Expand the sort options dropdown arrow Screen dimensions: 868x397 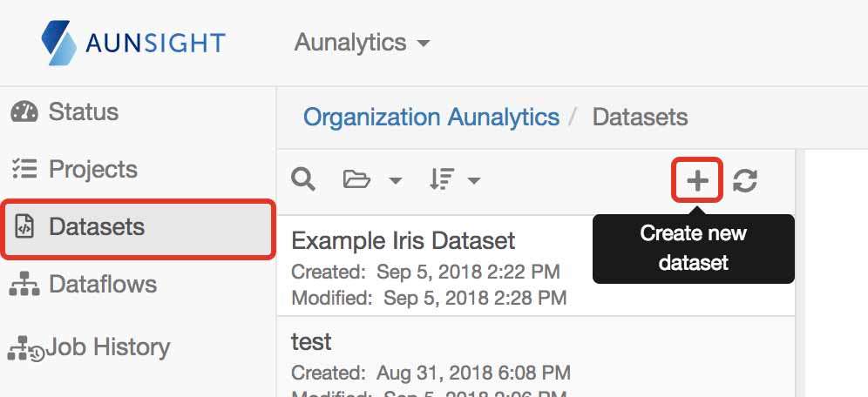(474, 181)
